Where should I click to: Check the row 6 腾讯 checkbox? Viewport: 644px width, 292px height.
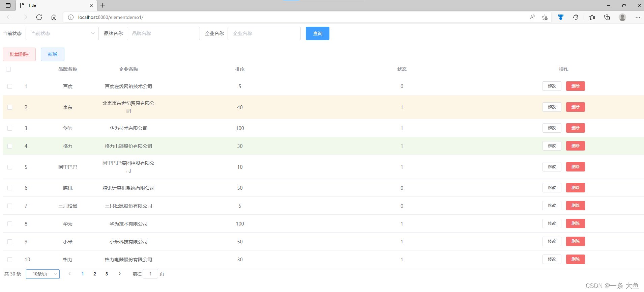click(x=10, y=188)
